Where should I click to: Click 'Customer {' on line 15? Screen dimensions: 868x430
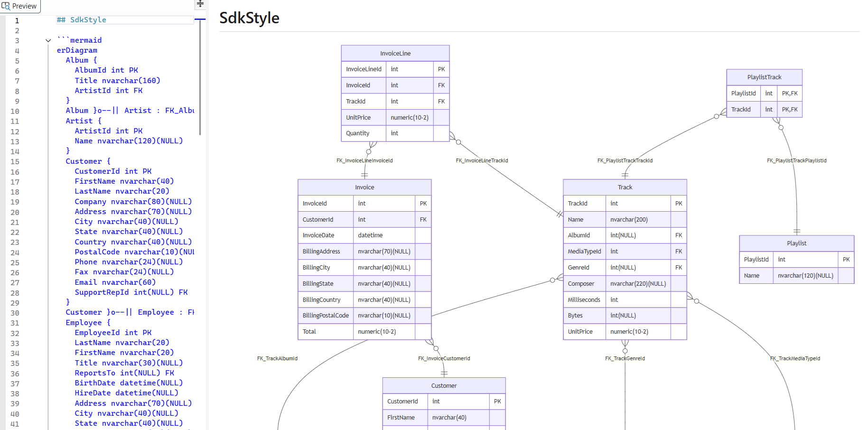click(x=88, y=161)
